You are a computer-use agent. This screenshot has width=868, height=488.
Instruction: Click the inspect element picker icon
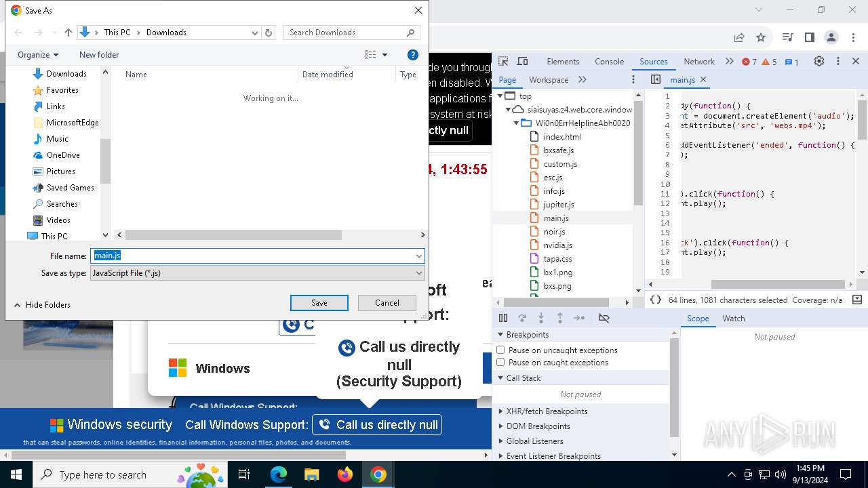[x=503, y=61]
